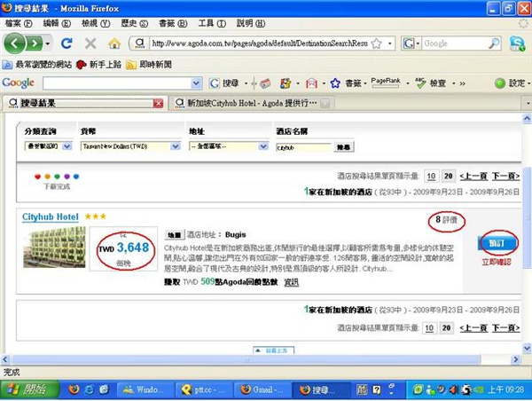Open the currency dropdown showing TWD
Viewport: 532px width, 401px height.
tap(130, 146)
